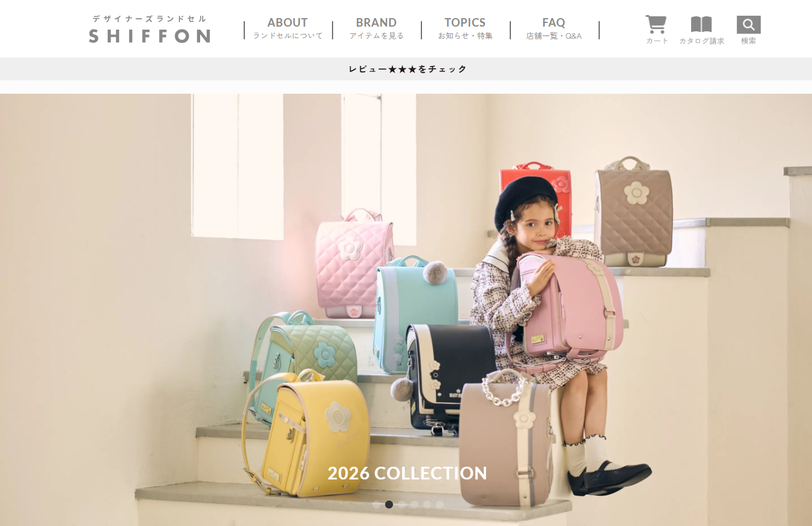Select the fifth carousel slide dot

[x=427, y=504]
